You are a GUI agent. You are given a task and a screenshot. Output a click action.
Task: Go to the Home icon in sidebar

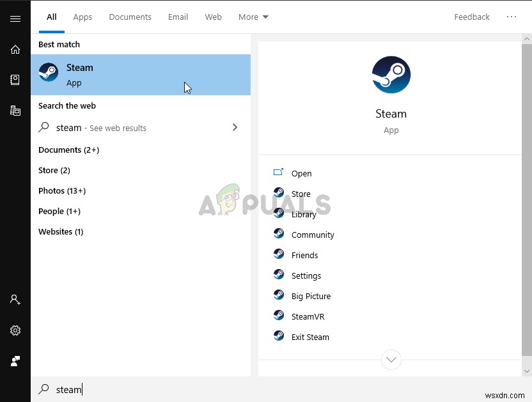click(15, 49)
